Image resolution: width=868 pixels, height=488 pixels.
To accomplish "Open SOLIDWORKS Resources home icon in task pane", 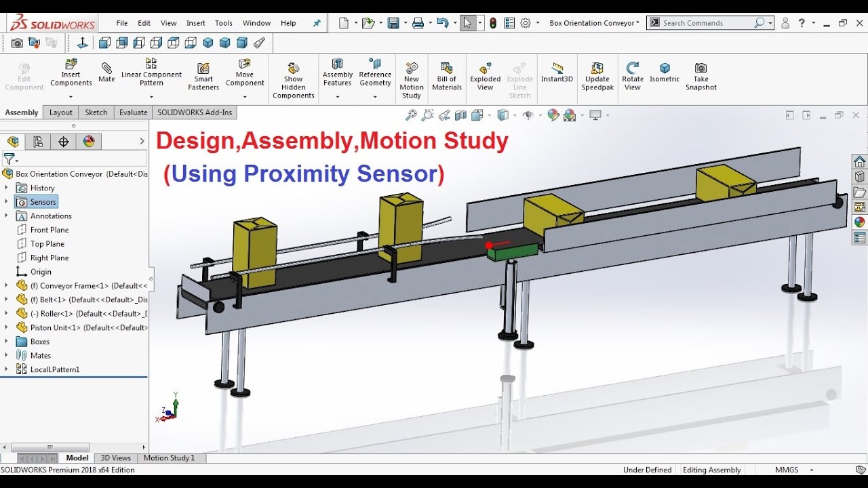I will click(x=859, y=161).
